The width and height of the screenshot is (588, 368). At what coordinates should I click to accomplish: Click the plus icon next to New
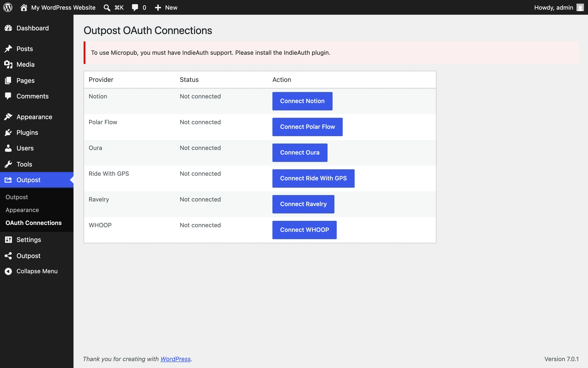158,8
